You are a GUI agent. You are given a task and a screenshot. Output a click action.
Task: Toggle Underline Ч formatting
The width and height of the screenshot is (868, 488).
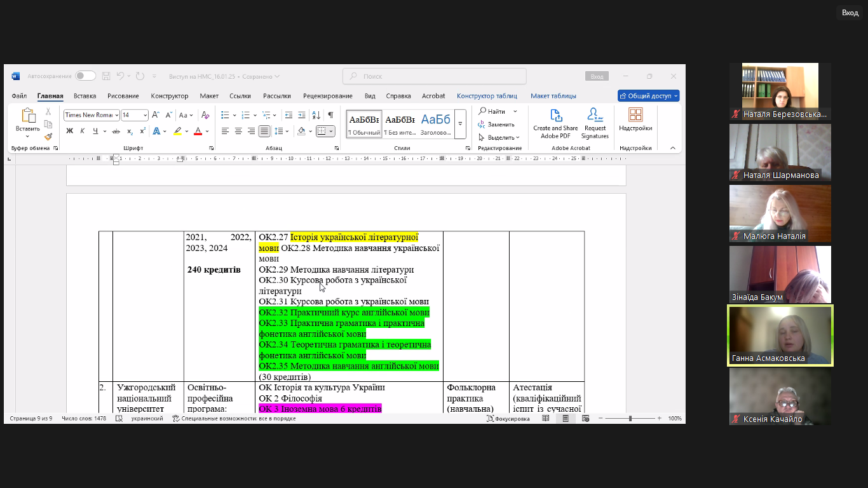(95, 131)
